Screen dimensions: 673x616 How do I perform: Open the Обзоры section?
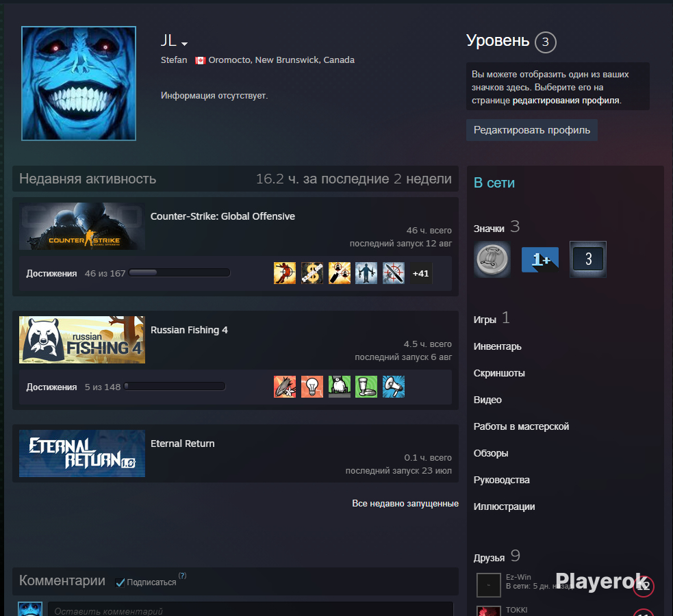tap(491, 453)
